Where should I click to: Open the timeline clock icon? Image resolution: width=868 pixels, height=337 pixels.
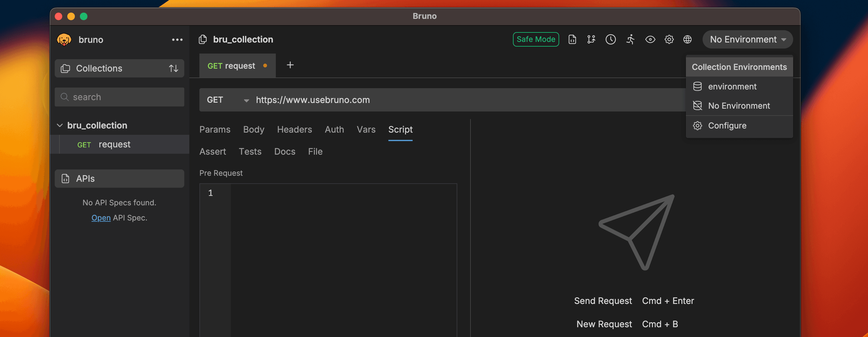(x=610, y=39)
